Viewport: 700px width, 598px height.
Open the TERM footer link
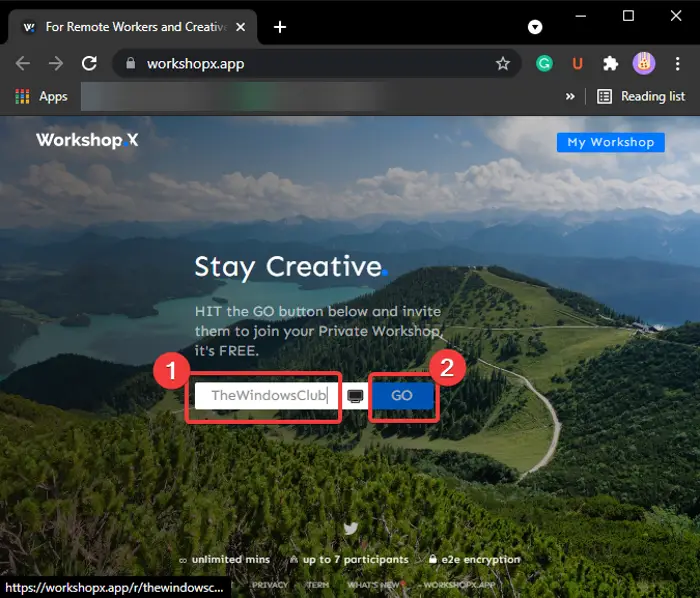[317, 585]
